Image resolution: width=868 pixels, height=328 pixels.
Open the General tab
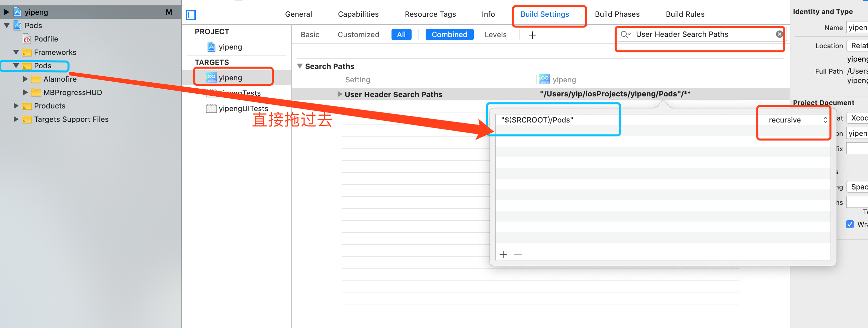tap(298, 14)
